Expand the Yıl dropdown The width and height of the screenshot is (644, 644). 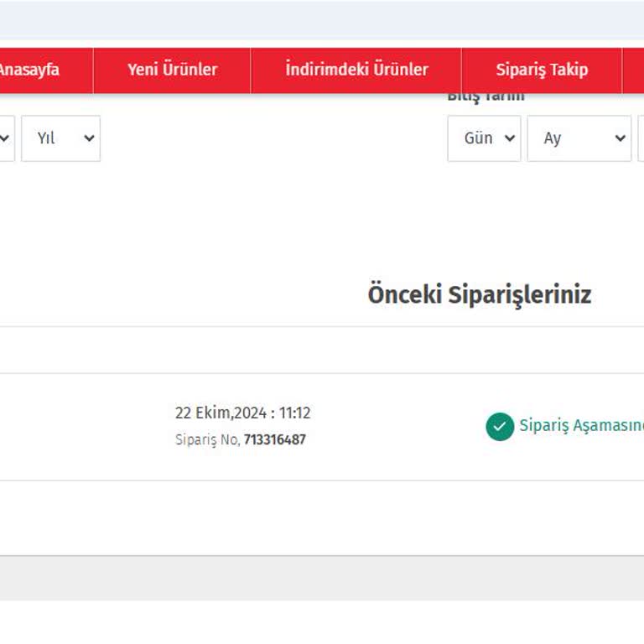pyautogui.click(x=60, y=138)
